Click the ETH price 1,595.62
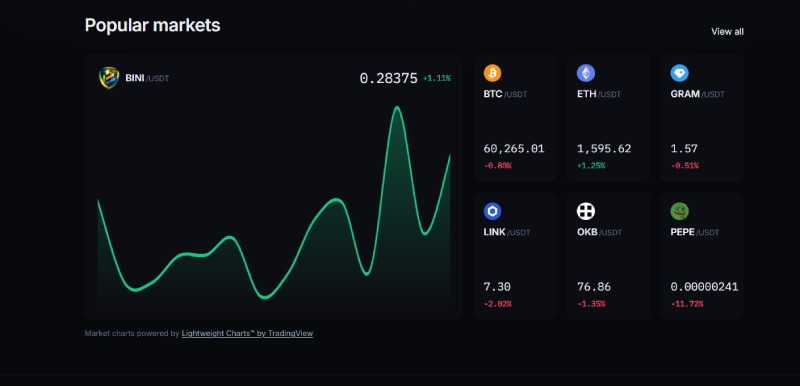This screenshot has height=386, width=800. (x=604, y=149)
